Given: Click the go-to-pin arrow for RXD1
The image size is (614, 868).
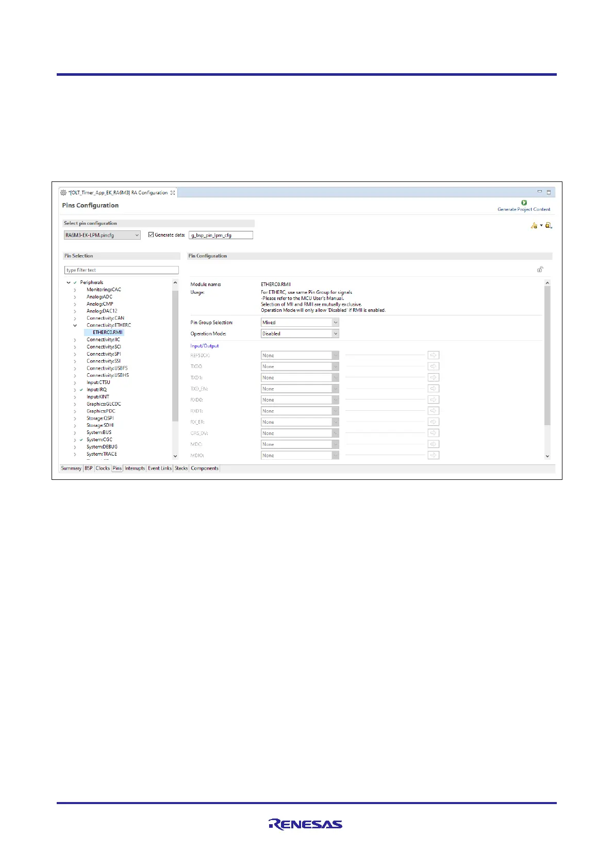Looking at the screenshot, I should pyautogui.click(x=434, y=411).
